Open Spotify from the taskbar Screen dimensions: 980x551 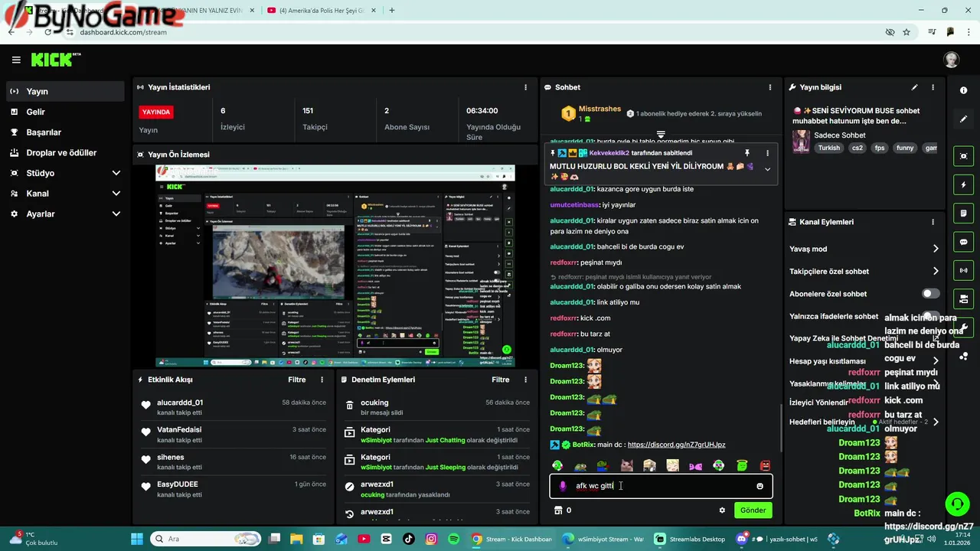(x=454, y=539)
